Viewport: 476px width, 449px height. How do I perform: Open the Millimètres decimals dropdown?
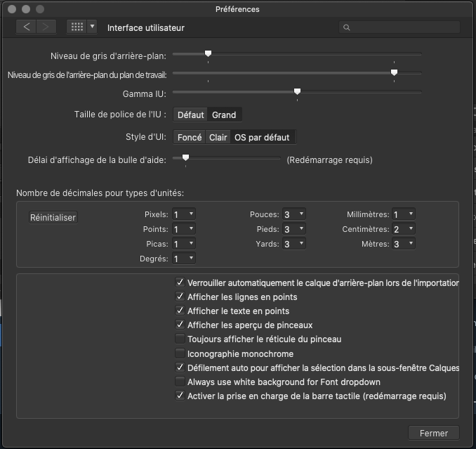404,214
